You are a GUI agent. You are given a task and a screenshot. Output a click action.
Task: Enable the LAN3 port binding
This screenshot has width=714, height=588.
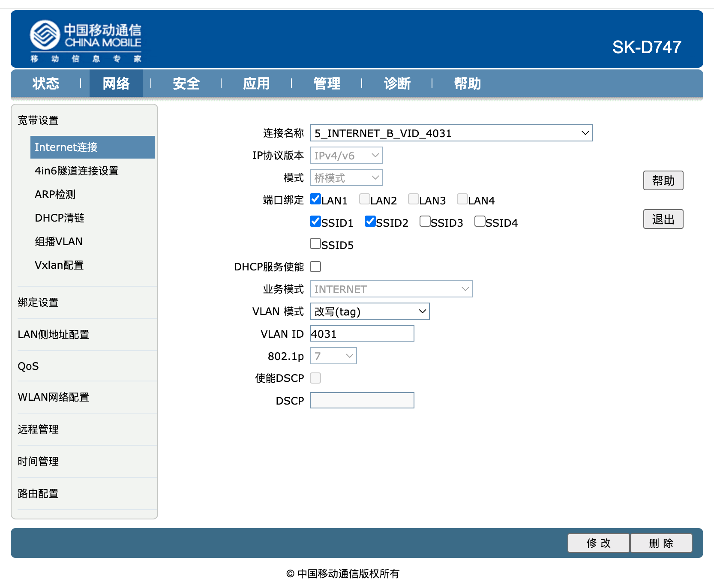pos(413,199)
